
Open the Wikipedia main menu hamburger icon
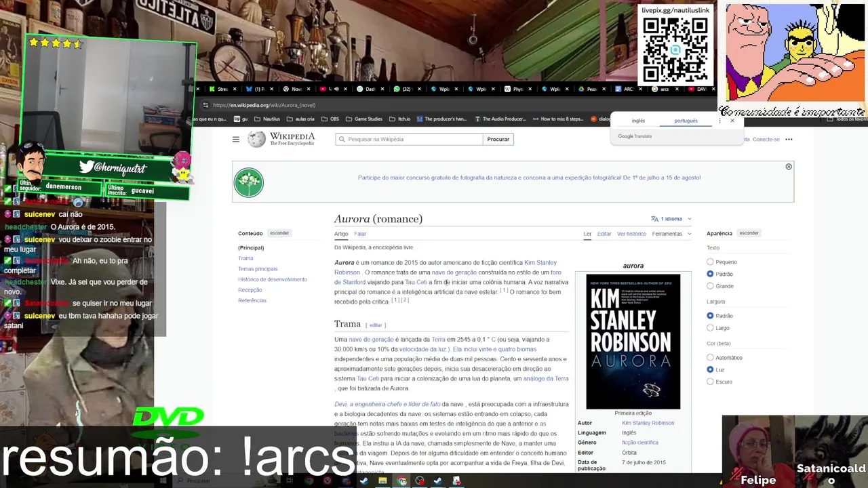coord(235,139)
